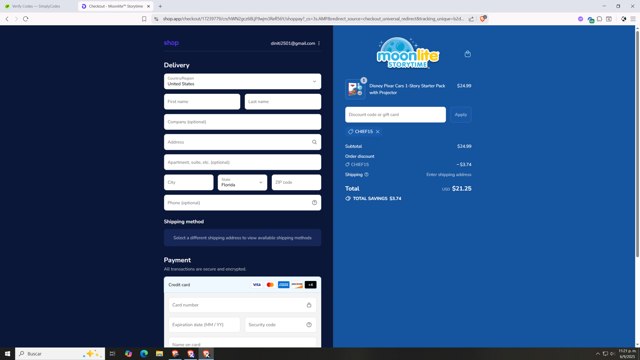
Task: Reload the checkout page
Action: [x=26, y=19]
